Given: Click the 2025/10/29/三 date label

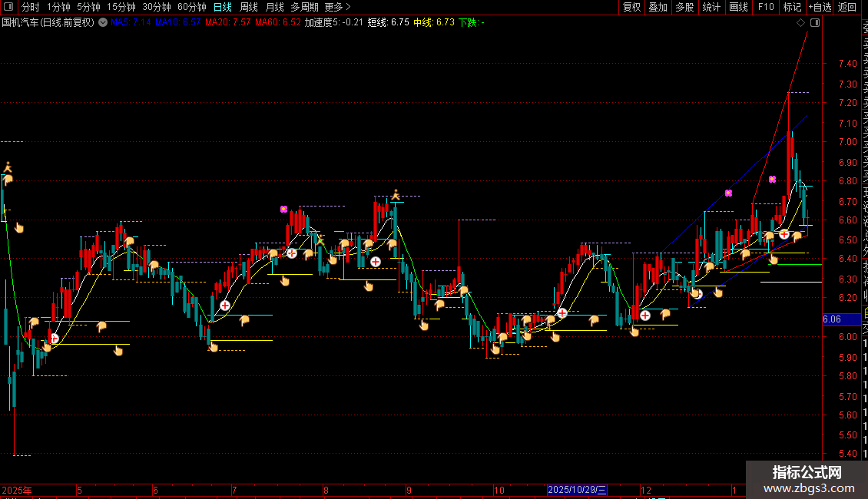Looking at the screenshot, I should [x=577, y=490].
